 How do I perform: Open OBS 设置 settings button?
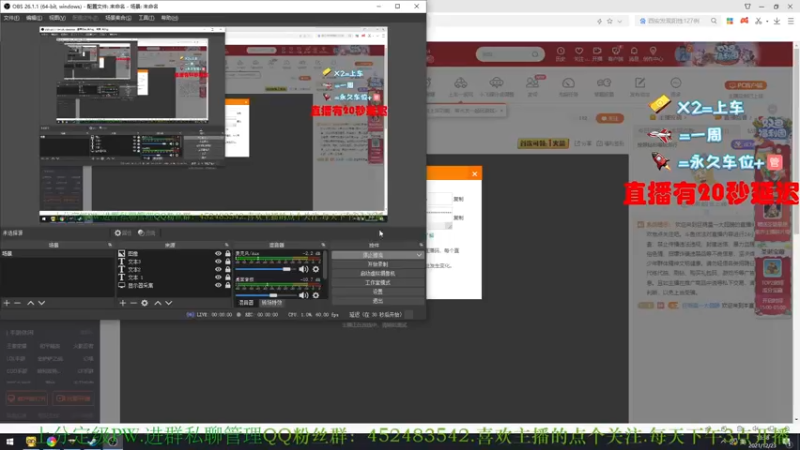pos(378,292)
